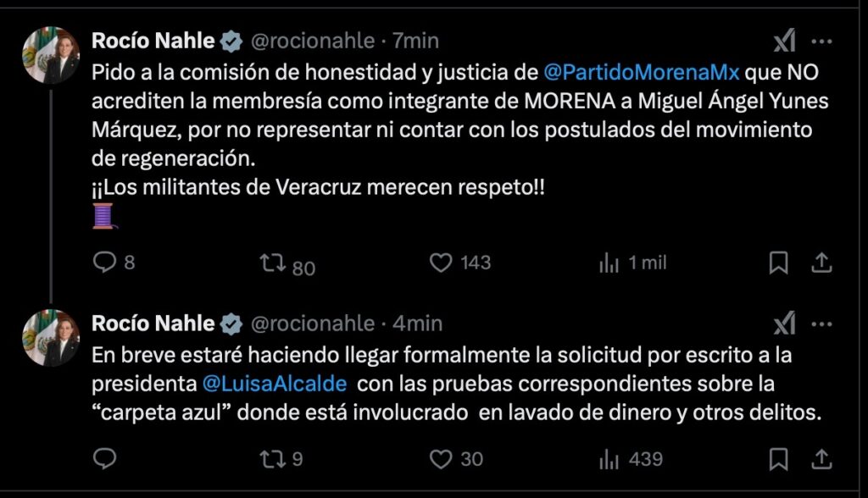868x498 pixels.
Task: Open more options menu on first tweet
Action: point(821,41)
